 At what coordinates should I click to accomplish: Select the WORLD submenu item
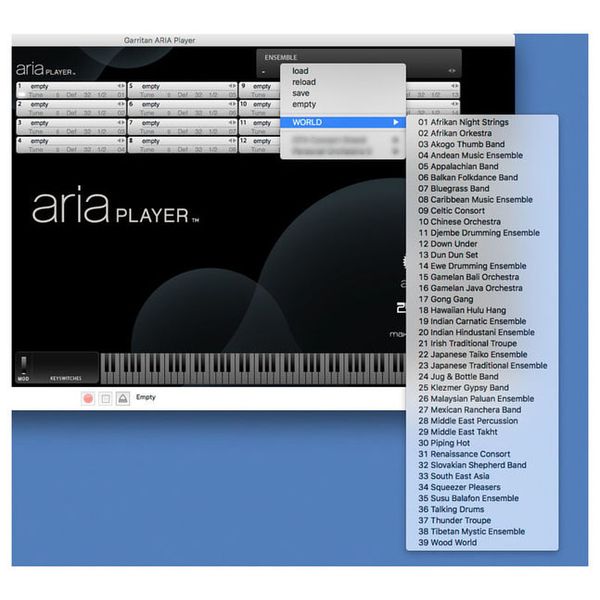pyautogui.click(x=343, y=122)
